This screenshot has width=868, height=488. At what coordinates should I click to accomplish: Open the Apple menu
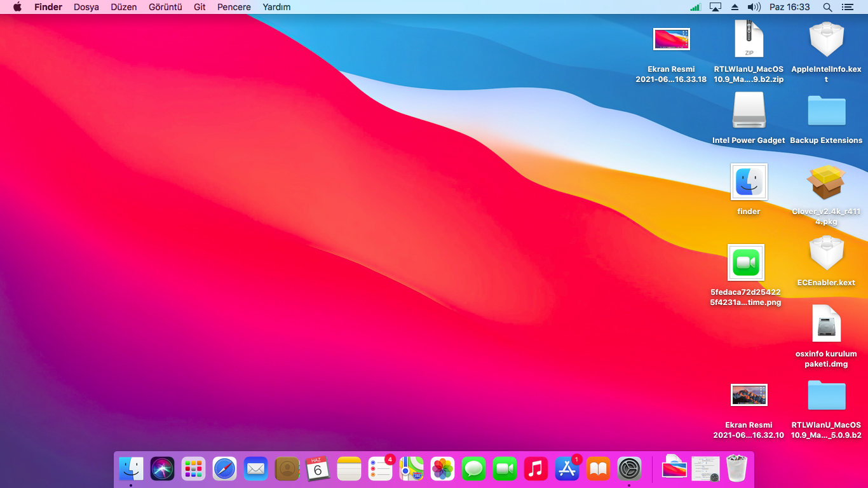17,7
